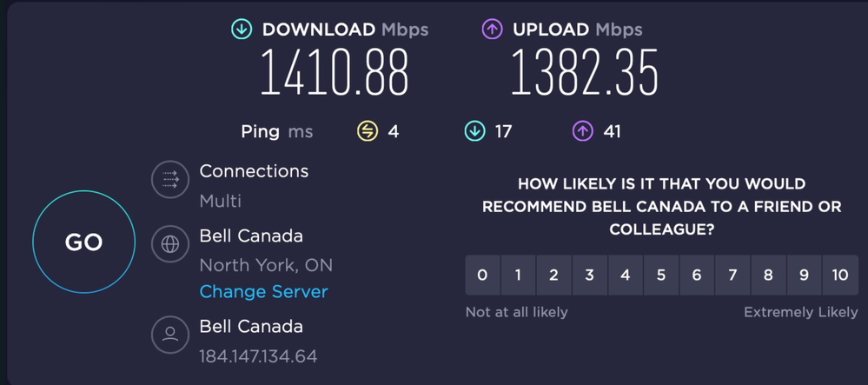Choose 10 on the recommendation scale
868x385 pixels.
point(839,275)
